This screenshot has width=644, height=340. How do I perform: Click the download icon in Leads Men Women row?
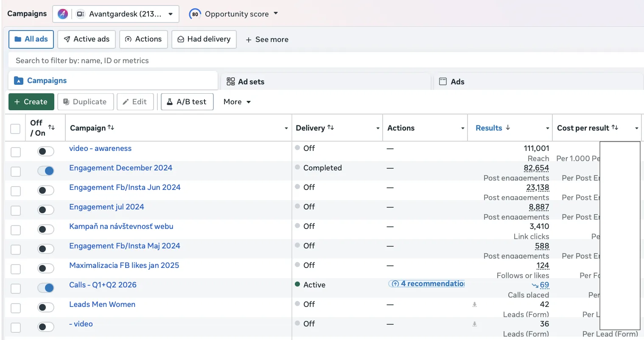point(474,304)
